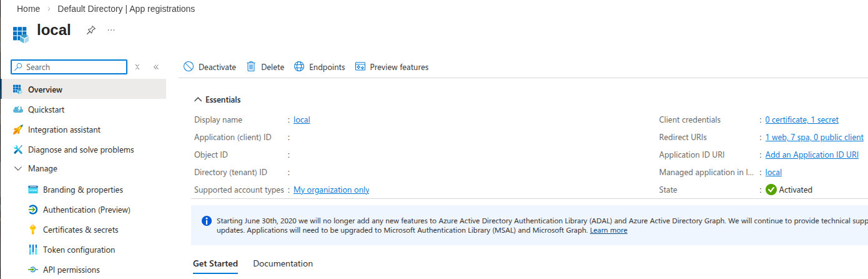This screenshot has width=868, height=279.
Task: Click the Activated state text
Action: pyautogui.click(x=796, y=190)
